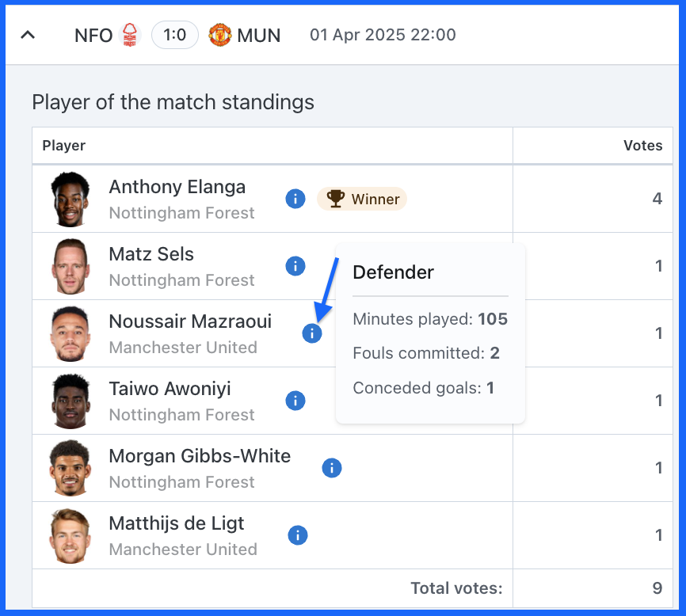Select Matz Sels' player photo
The height and width of the screenshot is (616, 686).
(x=70, y=266)
